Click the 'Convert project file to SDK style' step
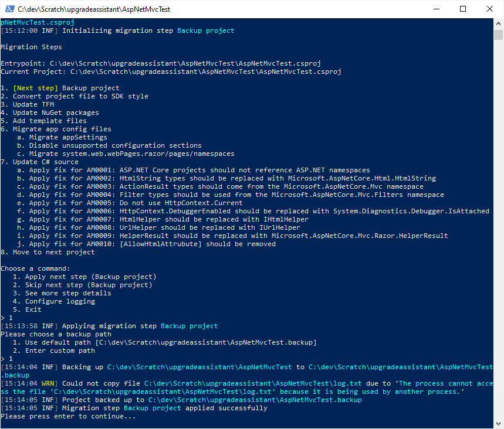 pos(80,96)
